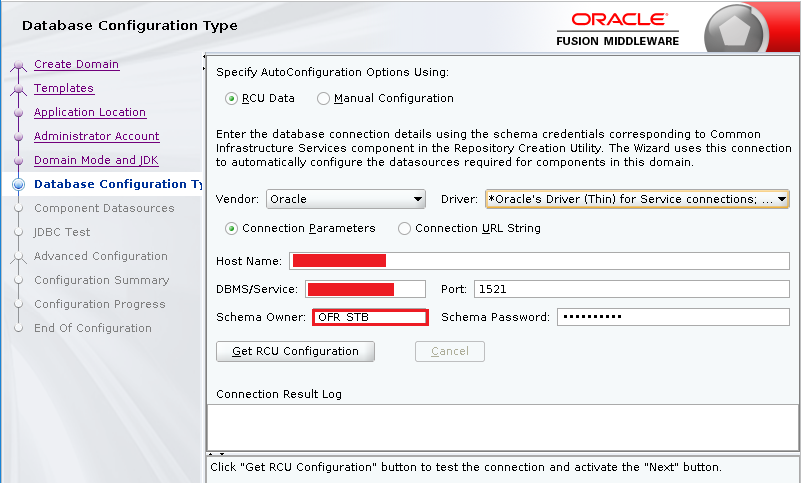This screenshot has width=801, height=483.
Task: Select Connection Parameters radio button
Action: click(x=232, y=228)
